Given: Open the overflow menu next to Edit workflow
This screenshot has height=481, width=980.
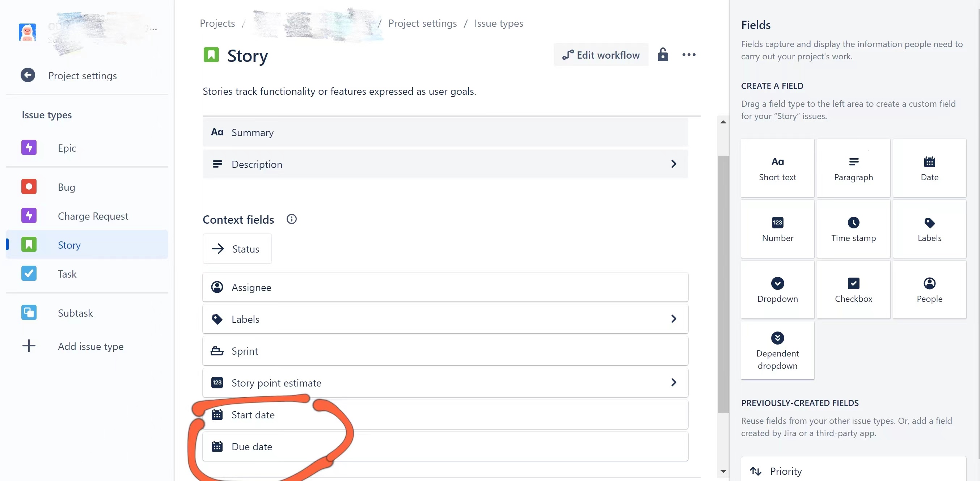Looking at the screenshot, I should (689, 55).
